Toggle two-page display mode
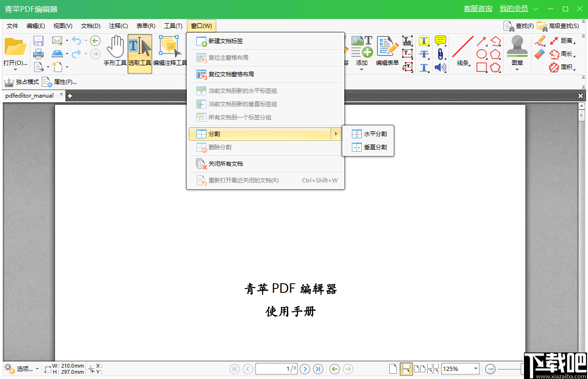The width and height of the screenshot is (588, 379). 420,369
